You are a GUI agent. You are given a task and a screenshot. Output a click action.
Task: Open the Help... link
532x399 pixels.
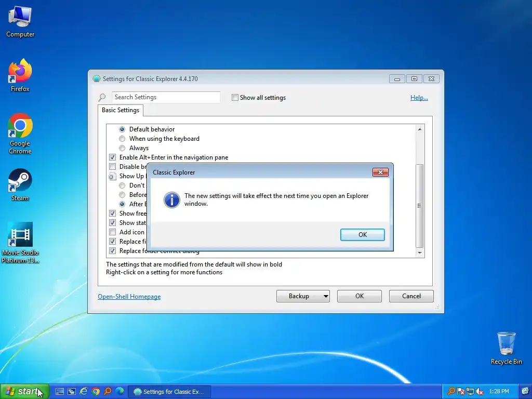pos(419,97)
